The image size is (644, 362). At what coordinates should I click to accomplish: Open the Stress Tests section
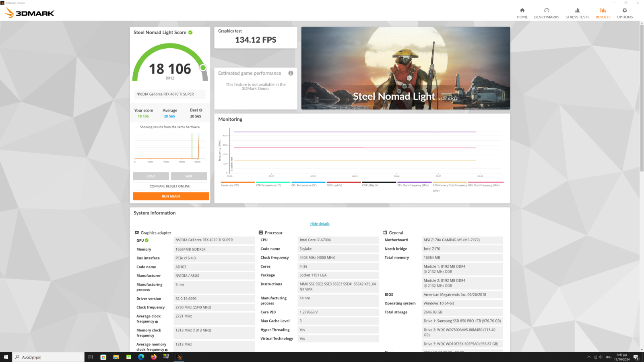tap(577, 13)
